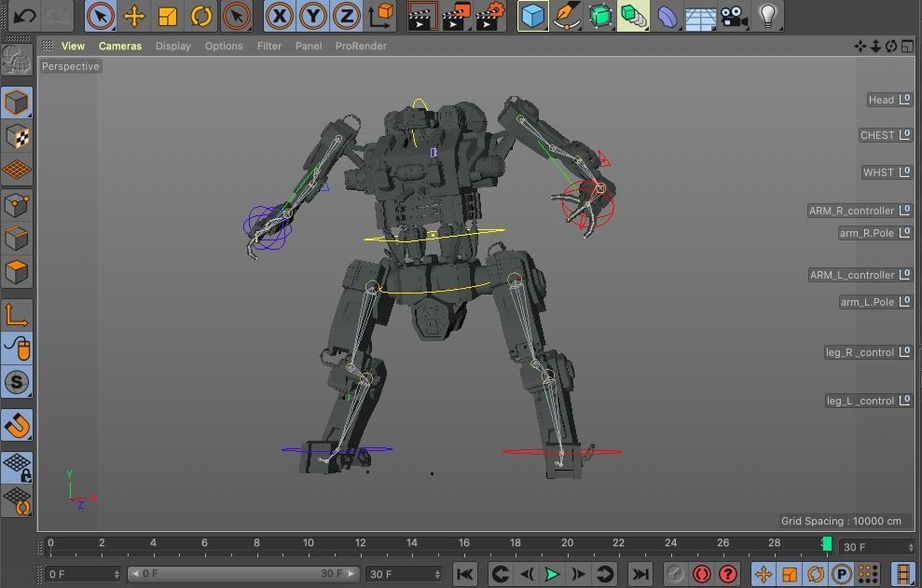Click the tweak mouse icon
This screenshot has width=922, height=588.
point(18,349)
